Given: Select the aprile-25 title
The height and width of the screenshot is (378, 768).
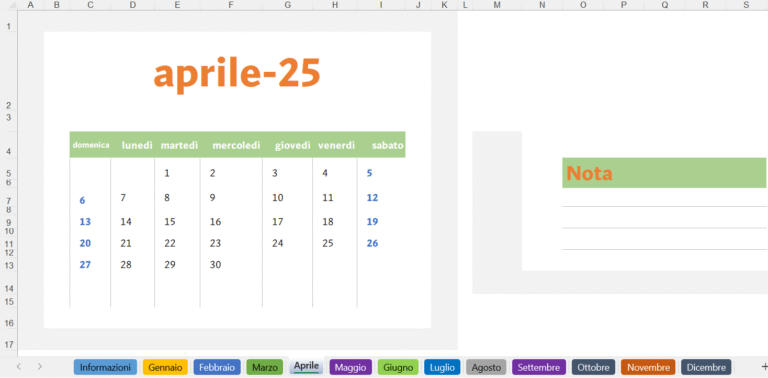Looking at the screenshot, I should click(x=237, y=73).
